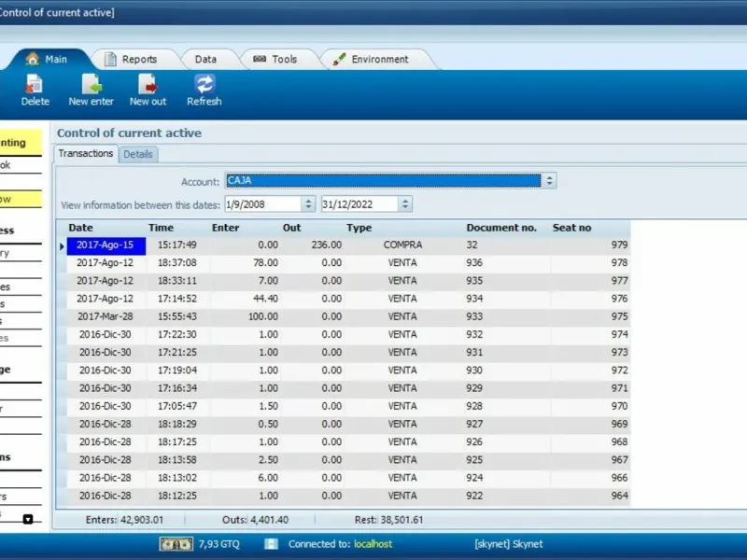Click the keyboard icon on Tools tab

260,59
